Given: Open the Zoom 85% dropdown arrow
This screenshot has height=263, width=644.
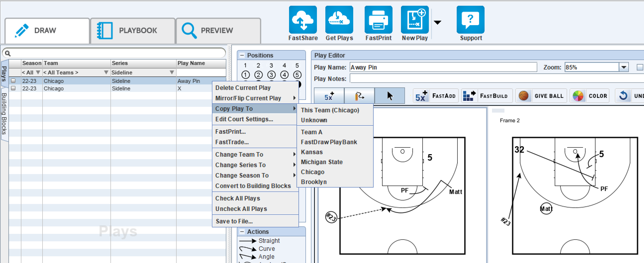Looking at the screenshot, I should (624, 67).
